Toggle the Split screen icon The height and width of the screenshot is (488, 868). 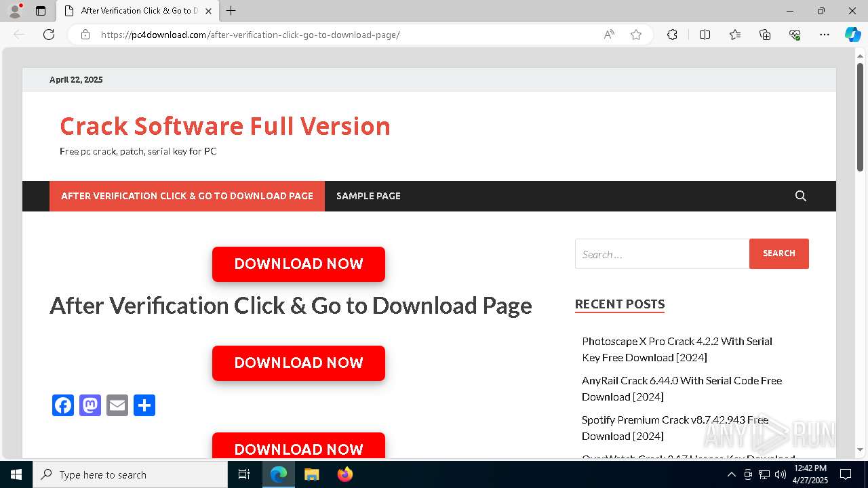pos(705,35)
